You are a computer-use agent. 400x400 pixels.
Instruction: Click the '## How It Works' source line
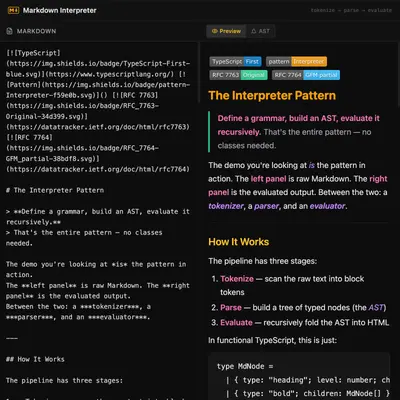pyautogui.click(x=35, y=359)
